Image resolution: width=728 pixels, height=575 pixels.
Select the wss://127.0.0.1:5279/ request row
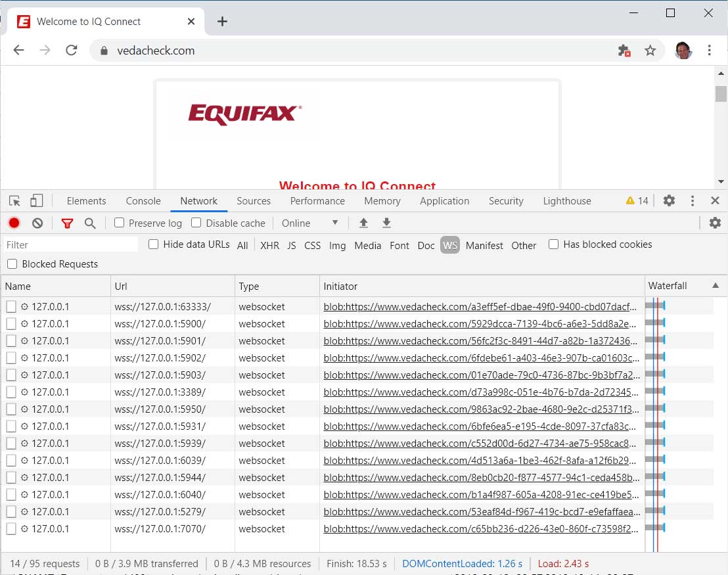357,512
